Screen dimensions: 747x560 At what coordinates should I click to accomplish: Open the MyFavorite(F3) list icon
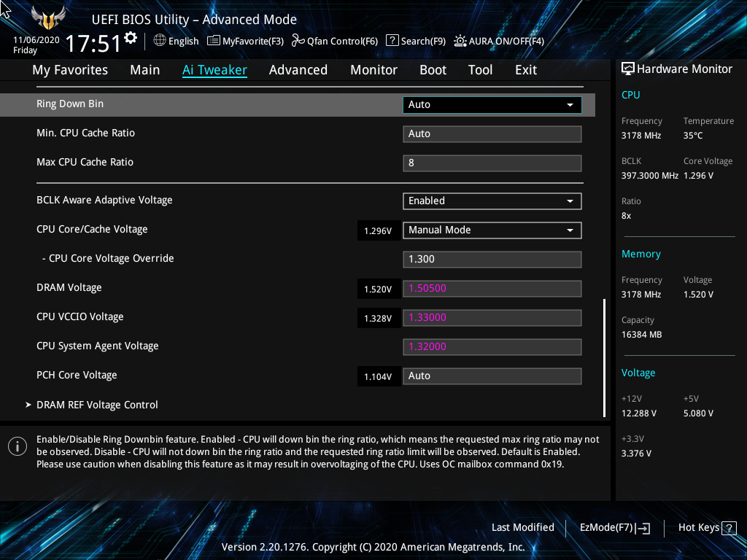(214, 41)
